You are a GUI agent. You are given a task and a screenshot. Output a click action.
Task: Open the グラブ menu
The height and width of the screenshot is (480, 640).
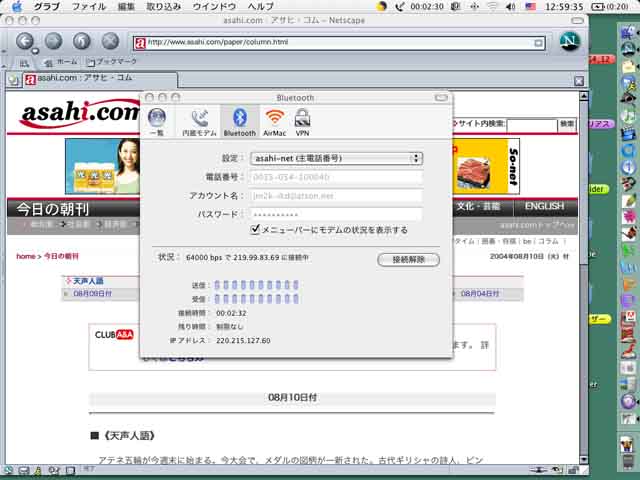(47, 7)
